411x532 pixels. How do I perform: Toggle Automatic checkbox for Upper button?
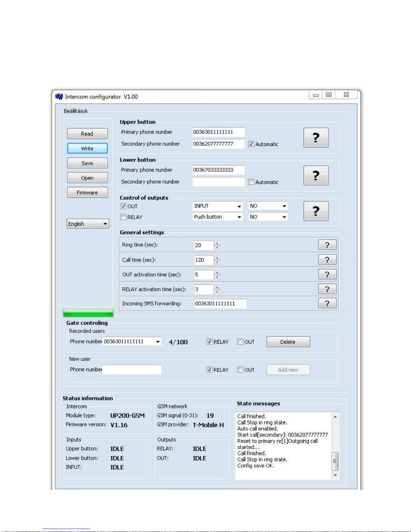[251, 144]
